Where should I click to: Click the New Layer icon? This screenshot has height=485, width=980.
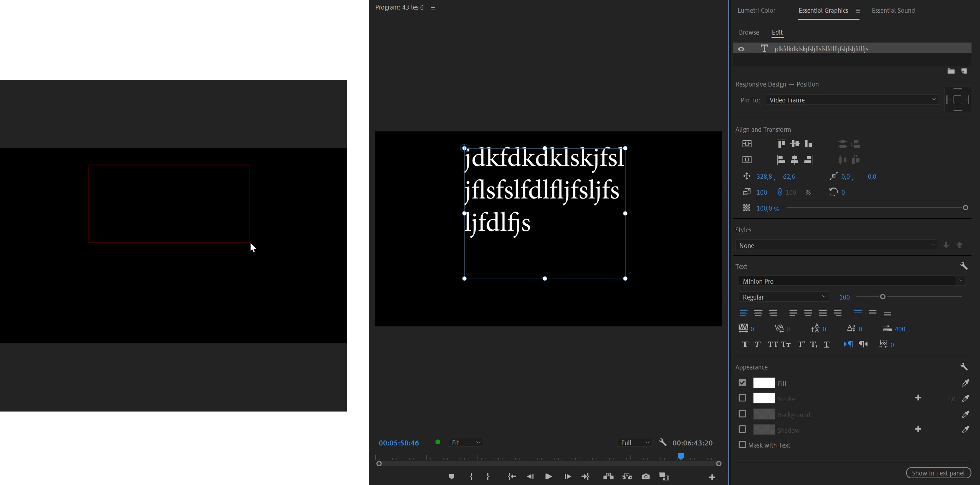(x=964, y=71)
